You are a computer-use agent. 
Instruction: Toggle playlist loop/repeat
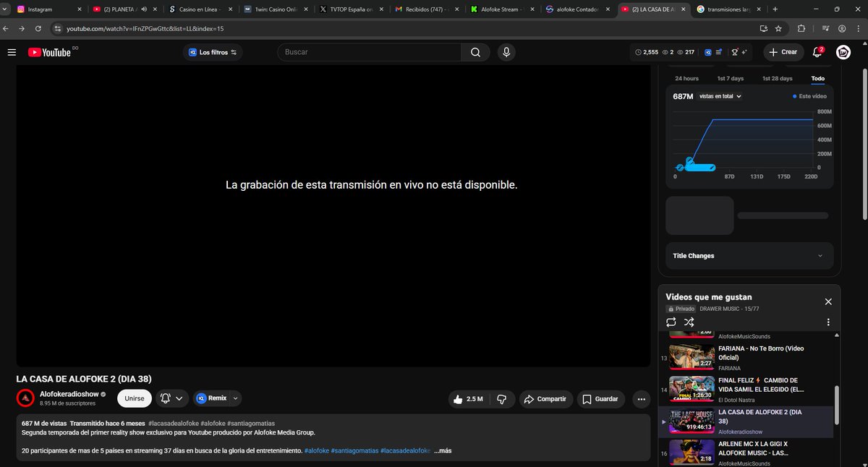(671, 322)
